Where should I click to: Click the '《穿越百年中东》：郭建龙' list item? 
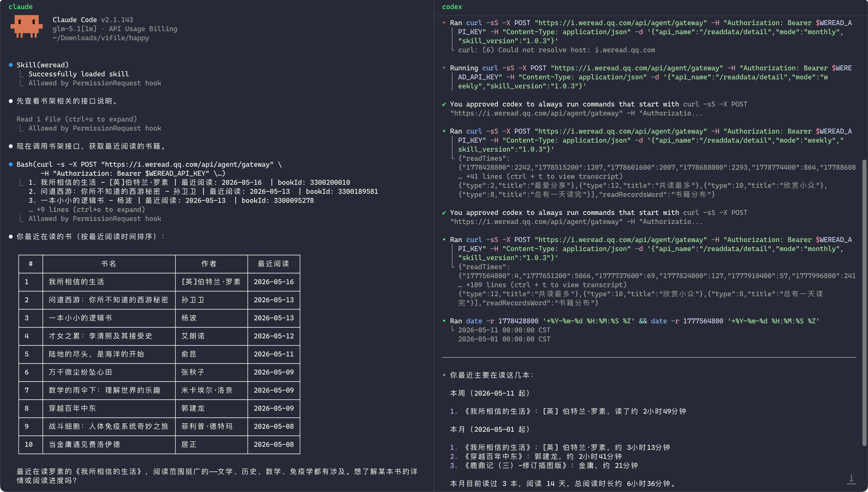click(536, 457)
